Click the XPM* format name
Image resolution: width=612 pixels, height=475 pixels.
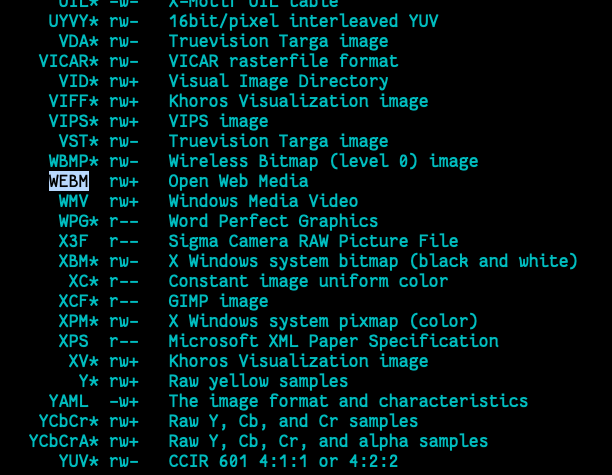click(79, 321)
